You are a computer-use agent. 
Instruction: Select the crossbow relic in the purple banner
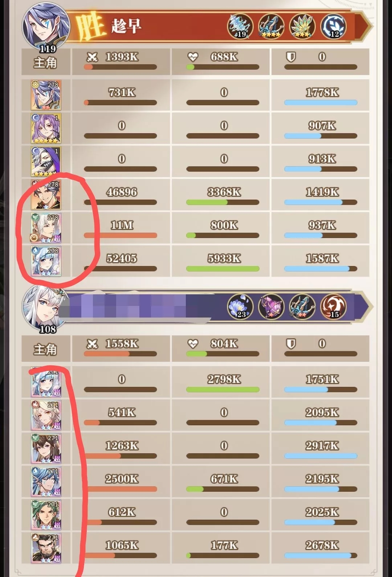tap(302, 307)
